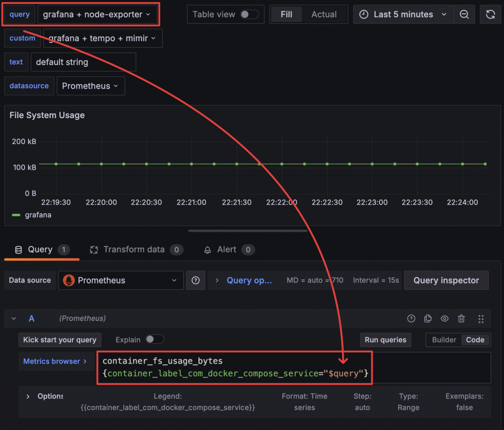Click the Run queries button
The width and height of the screenshot is (504, 430).
tap(385, 339)
